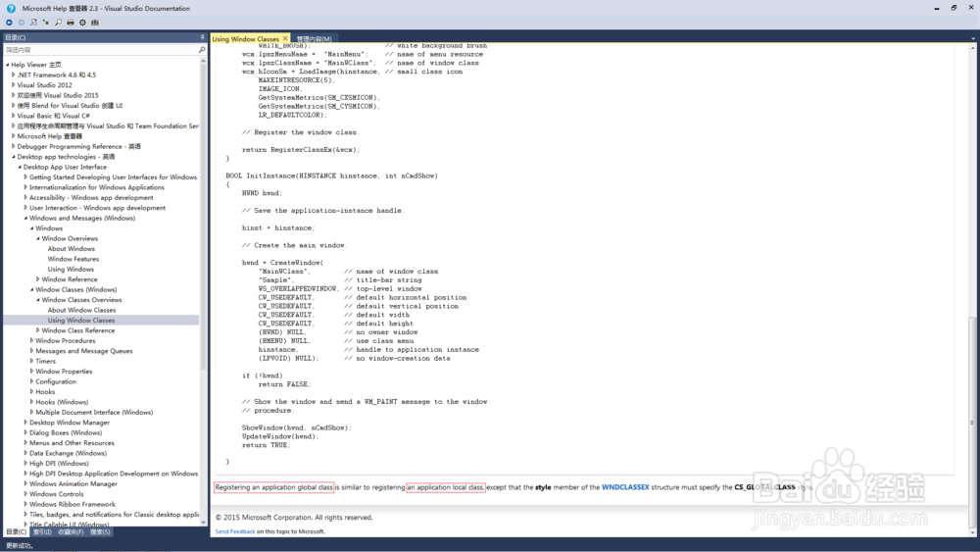The height and width of the screenshot is (552, 980).
Task: Select Using Windows tree item
Action: 71,269
